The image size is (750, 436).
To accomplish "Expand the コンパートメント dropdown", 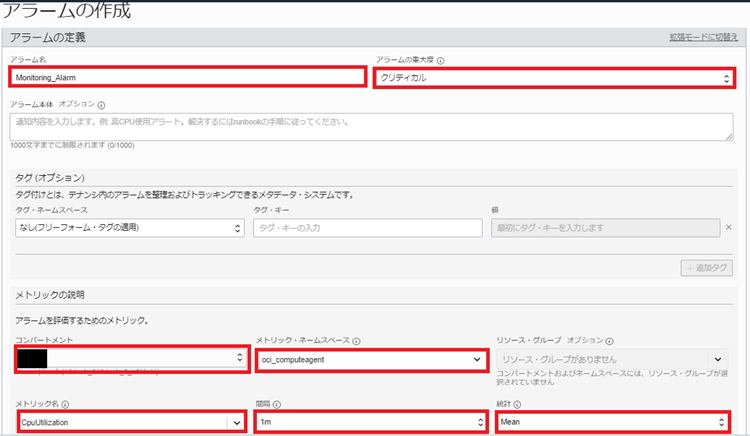I will point(130,357).
